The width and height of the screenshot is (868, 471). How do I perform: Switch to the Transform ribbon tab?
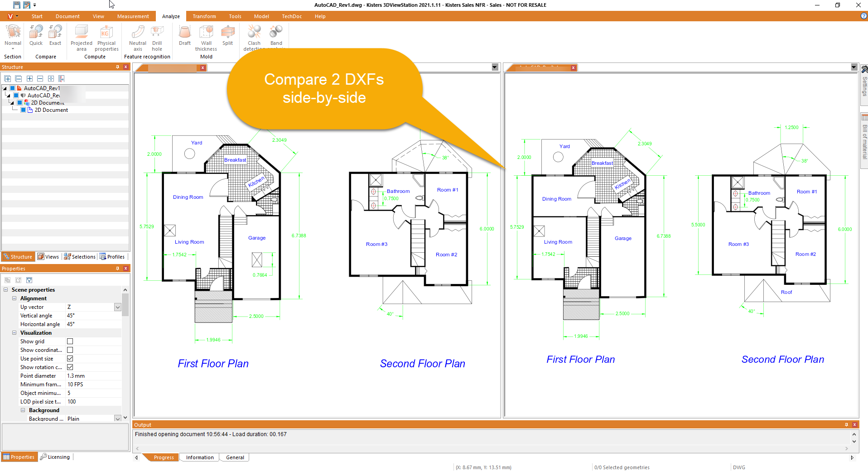tap(204, 16)
